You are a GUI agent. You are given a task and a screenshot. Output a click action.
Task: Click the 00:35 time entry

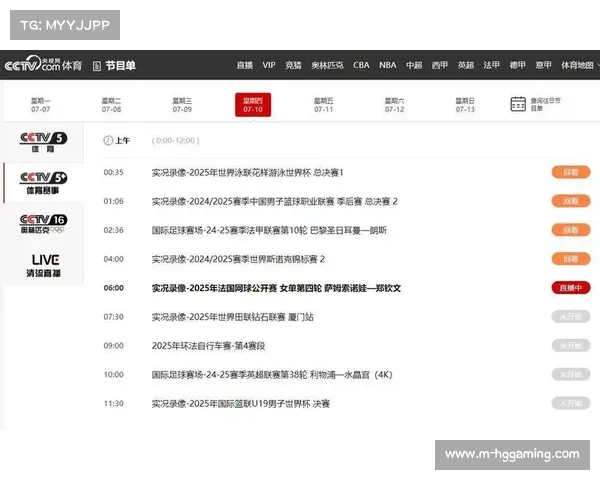(x=114, y=173)
